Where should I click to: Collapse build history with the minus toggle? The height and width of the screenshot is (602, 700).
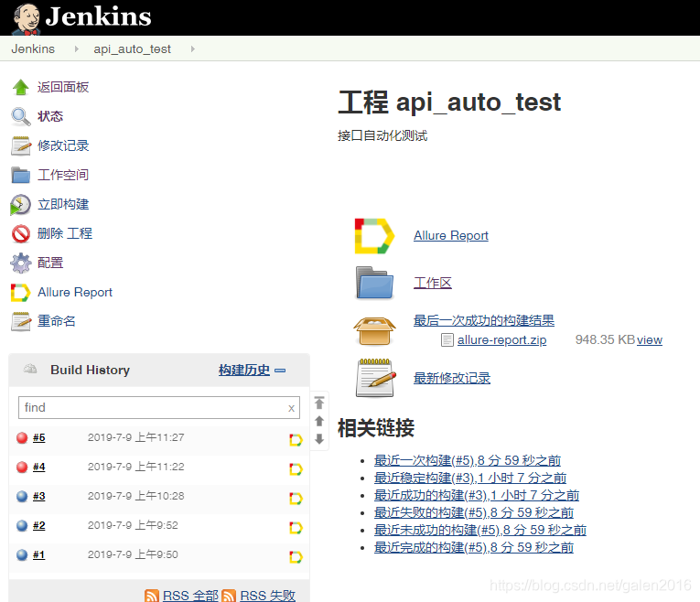click(x=280, y=371)
